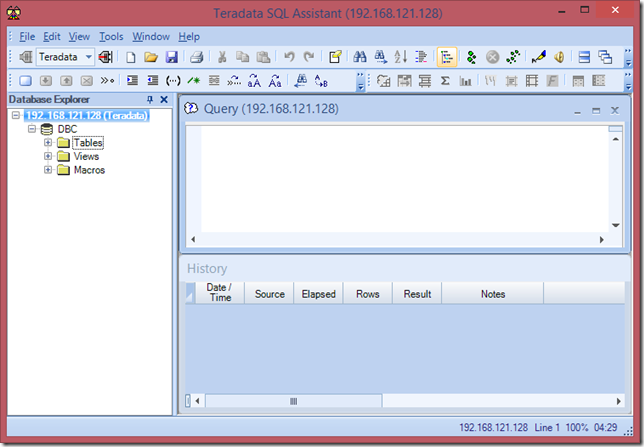Open the Edit menu
The height and width of the screenshot is (447, 644).
tap(52, 37)
